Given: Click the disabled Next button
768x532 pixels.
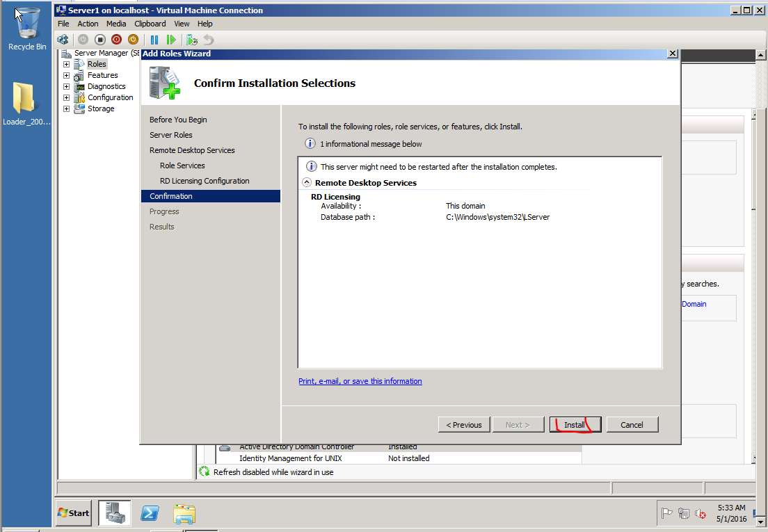Looking at the screenshot, I should pos(518,425).
